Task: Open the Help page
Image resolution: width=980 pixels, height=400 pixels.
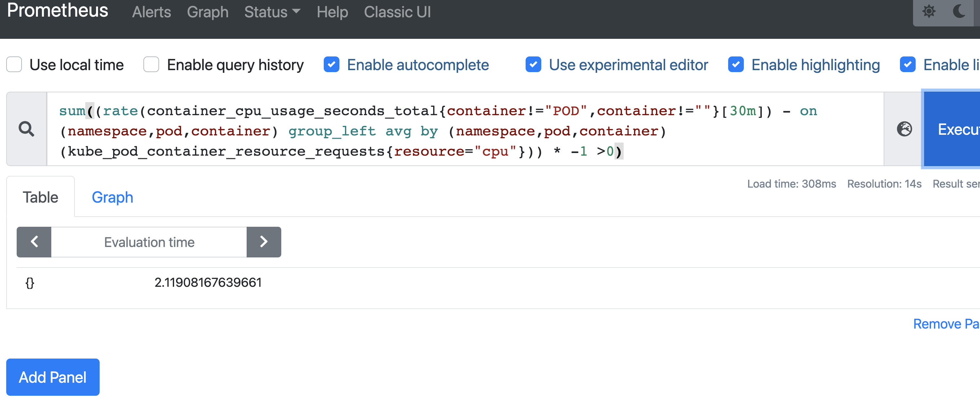Action: [332, 12]
